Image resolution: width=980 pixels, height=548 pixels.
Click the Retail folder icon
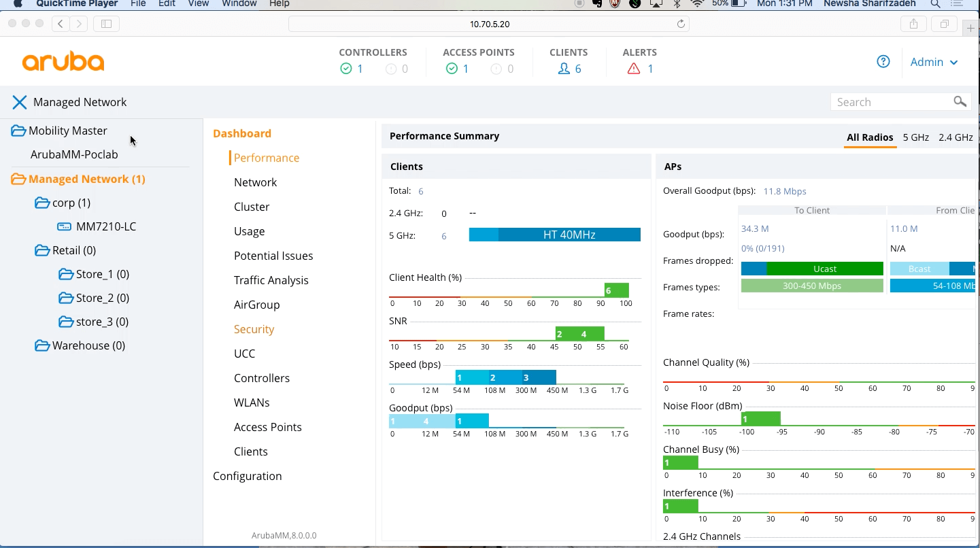pyautogui.click(x=42, y=250)
